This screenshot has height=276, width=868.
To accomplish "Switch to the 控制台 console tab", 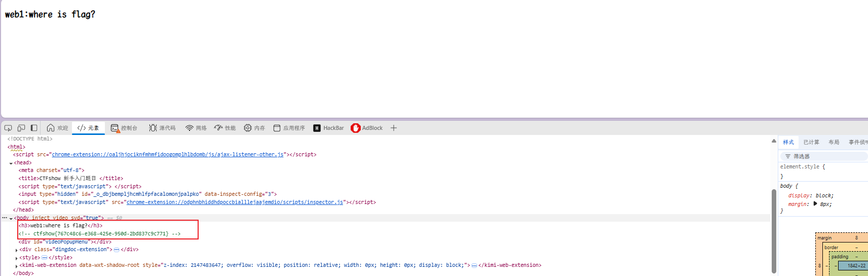I will (124, 128).
